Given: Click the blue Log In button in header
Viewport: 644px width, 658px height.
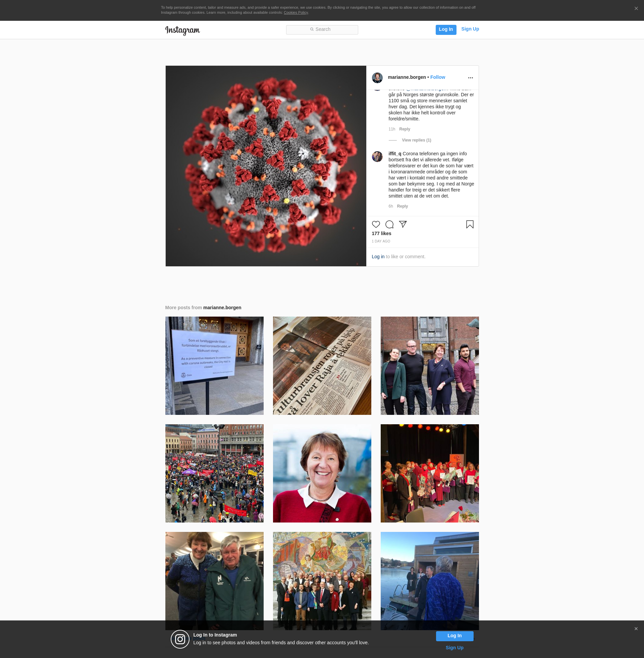Looking at the screenshot, I should (x=446, y=30).
